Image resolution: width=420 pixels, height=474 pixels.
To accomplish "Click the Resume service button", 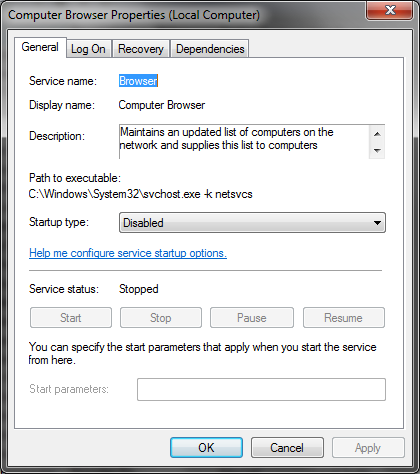I will [x=344, y=318].
